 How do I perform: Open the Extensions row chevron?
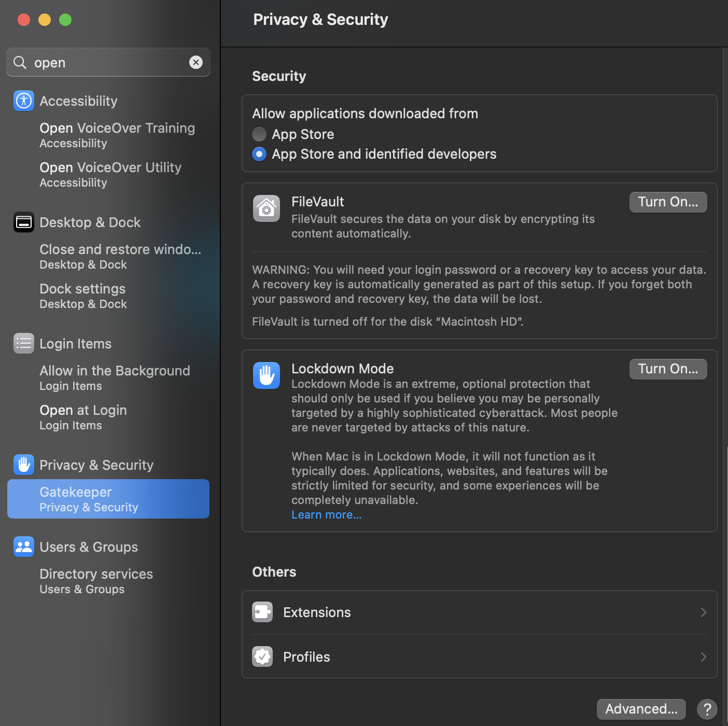pyautogui.click(x=704, y=612)
